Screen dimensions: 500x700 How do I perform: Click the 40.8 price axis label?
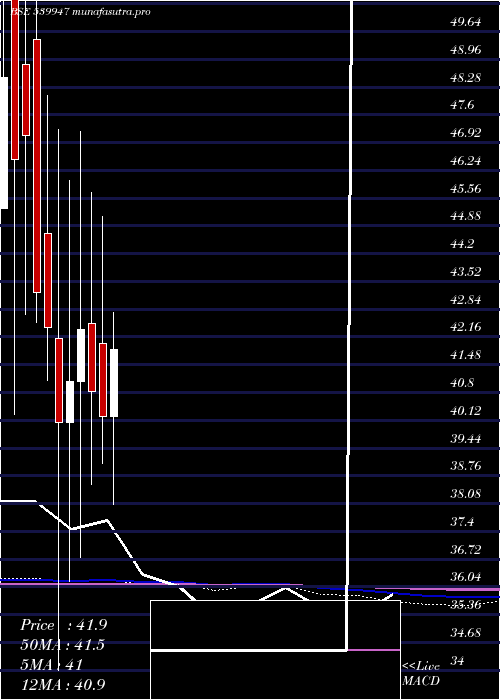tap(462, 383)
